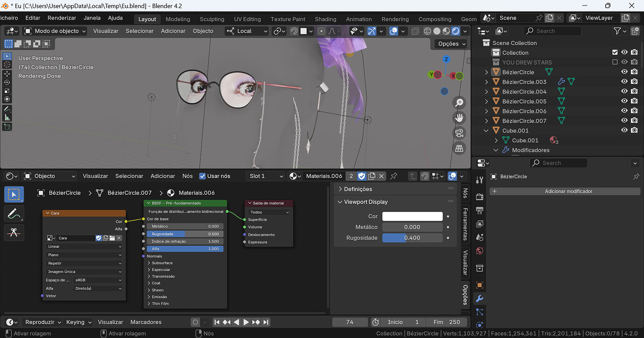This screenshot has height=338, width=644.
Task: Toggle camera view icon in viewport
Action: 459,133
